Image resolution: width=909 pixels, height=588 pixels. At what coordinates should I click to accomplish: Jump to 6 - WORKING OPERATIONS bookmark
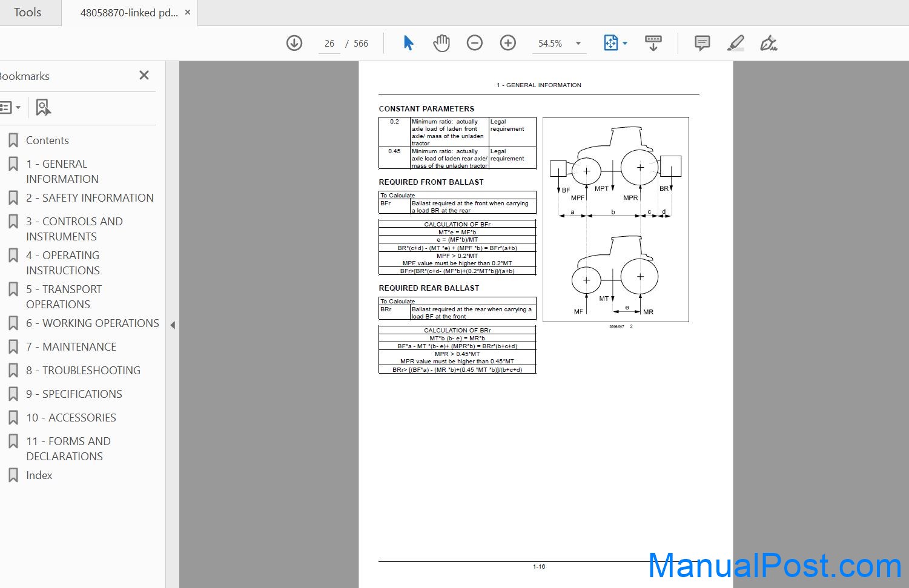(93, 323)
